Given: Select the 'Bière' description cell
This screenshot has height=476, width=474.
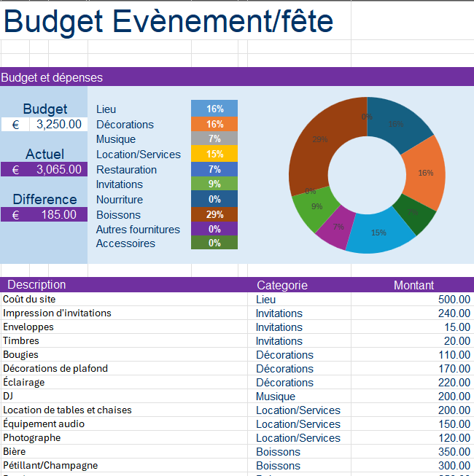Looking at the screenshot, I should [124, 451].
